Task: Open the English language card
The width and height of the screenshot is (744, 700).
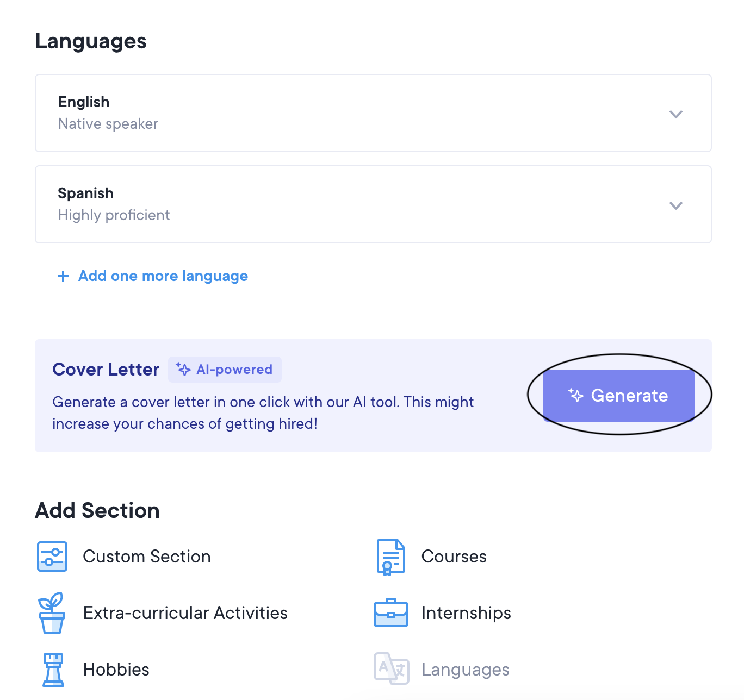Action: tap(326, 113)
